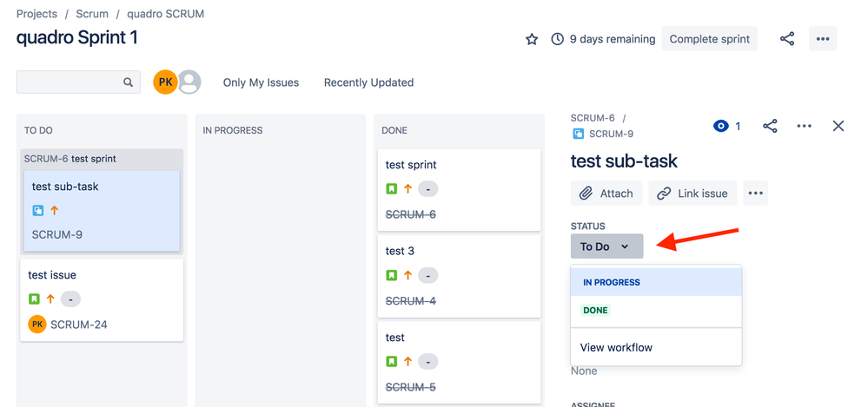Open the board share icon beside Complete sprint

point(786,39)
